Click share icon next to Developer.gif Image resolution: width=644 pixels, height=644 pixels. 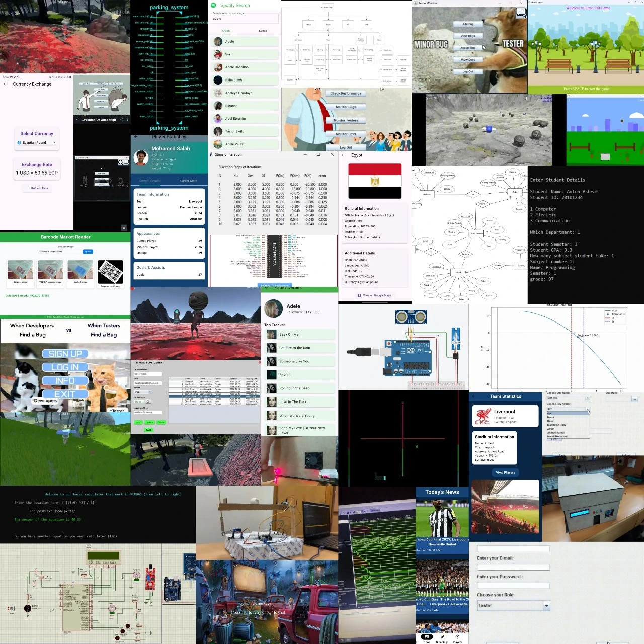coord(121,120)
